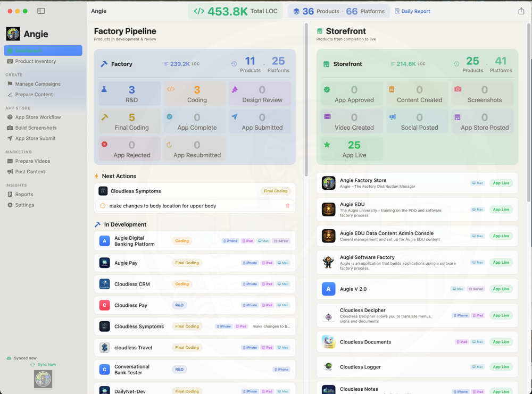Click the Storefront panel scrollbar
The height and width of the screenshot is (394, 532).
[x=529, y=112]
